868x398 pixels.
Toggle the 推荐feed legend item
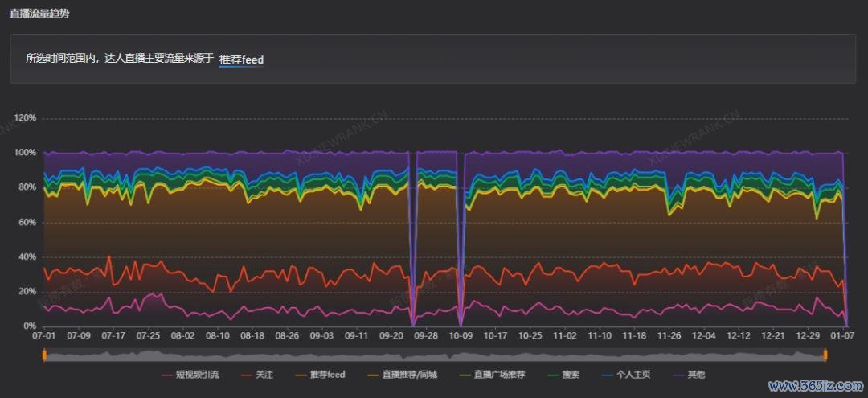pyautogui.click(x=321, y=375)
